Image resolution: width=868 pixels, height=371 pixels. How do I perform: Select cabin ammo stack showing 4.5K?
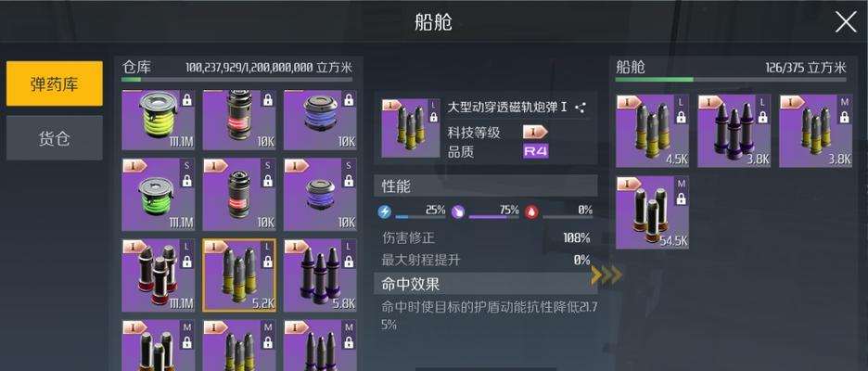click(x=652, y=131)
